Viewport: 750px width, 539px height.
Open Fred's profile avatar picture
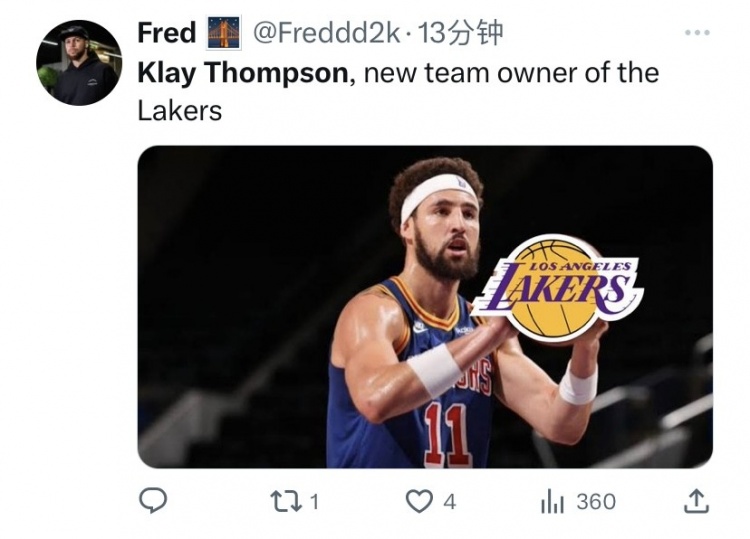coord(79,62)
